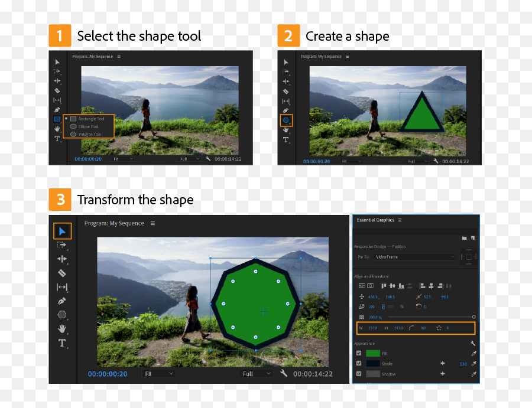Open the Essential Graphics panel menu
This screenshot has height=408, width=532.
click(400, 220)
